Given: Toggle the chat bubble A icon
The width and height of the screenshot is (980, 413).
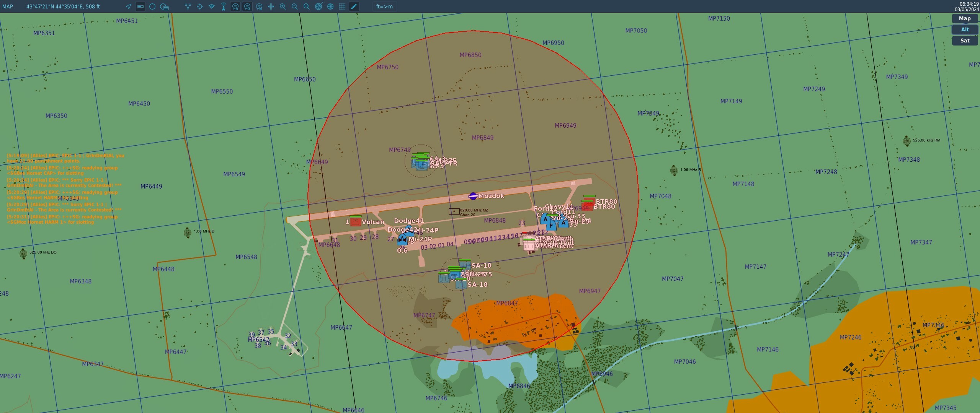Looking at the screenshot, I should (235, 7).
